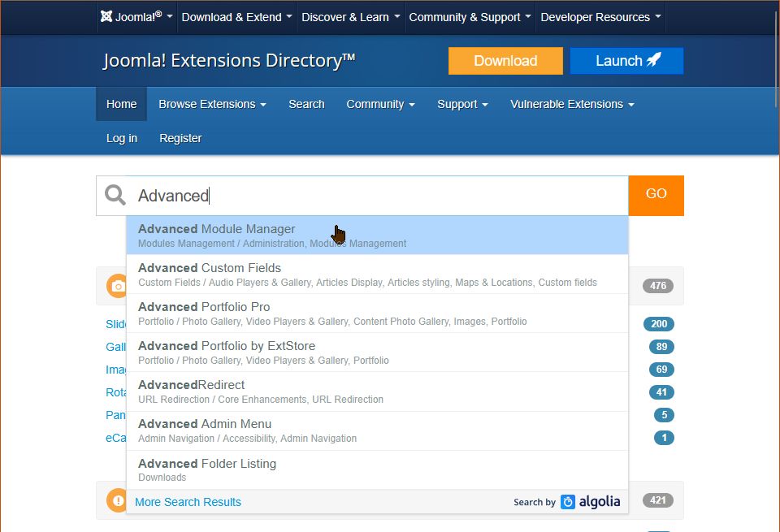Open the Search menu item
The height and width of the screenshot is (532, 780).
click(x=306, y=104)
